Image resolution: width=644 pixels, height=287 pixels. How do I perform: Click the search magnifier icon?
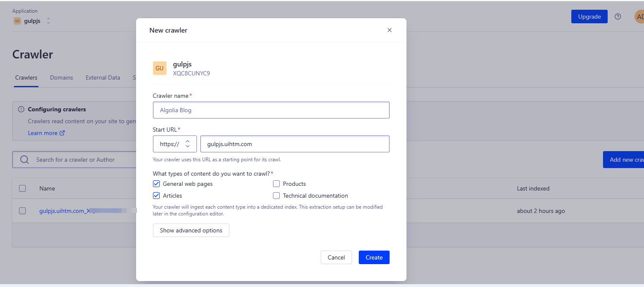25,160
